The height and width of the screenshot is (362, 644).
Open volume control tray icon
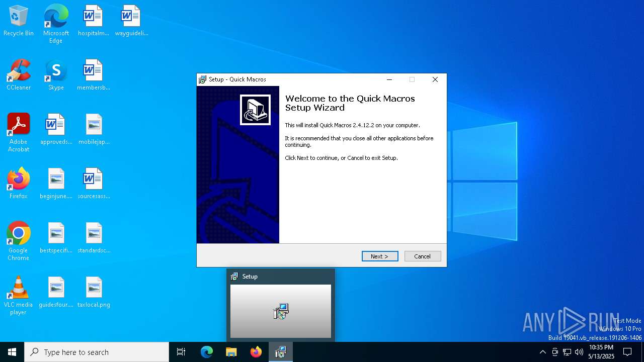pyautogui.click(x=579, y=352)
